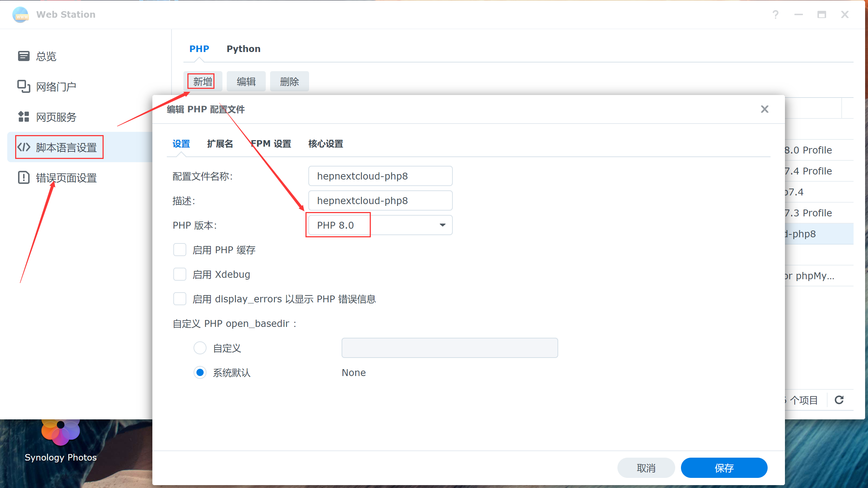This screenshot has height=488, width=868.
Task: Click the Web Station logo icon
Action: click(21, 14)
